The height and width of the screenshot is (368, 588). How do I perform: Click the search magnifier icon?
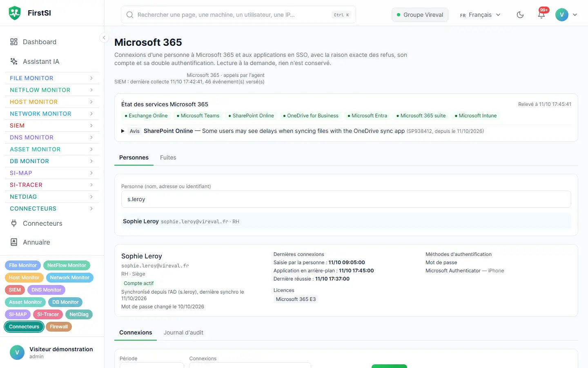[130, 15]
